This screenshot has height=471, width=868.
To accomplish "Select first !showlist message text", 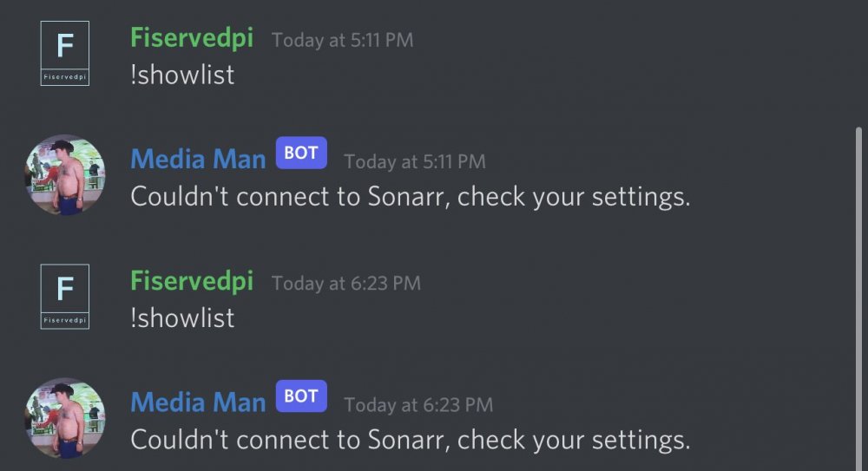I will [182, 75].
